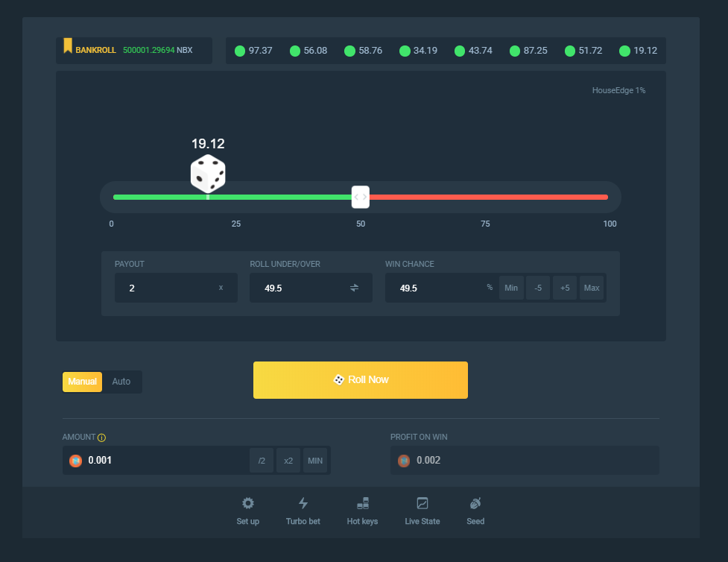Click the Payout input field

click(x=168, y=288)
